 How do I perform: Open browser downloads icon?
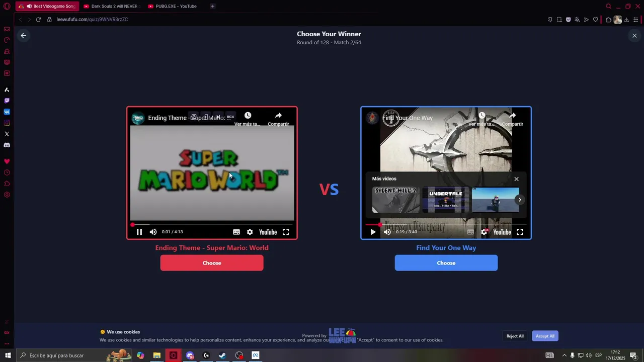627,20
